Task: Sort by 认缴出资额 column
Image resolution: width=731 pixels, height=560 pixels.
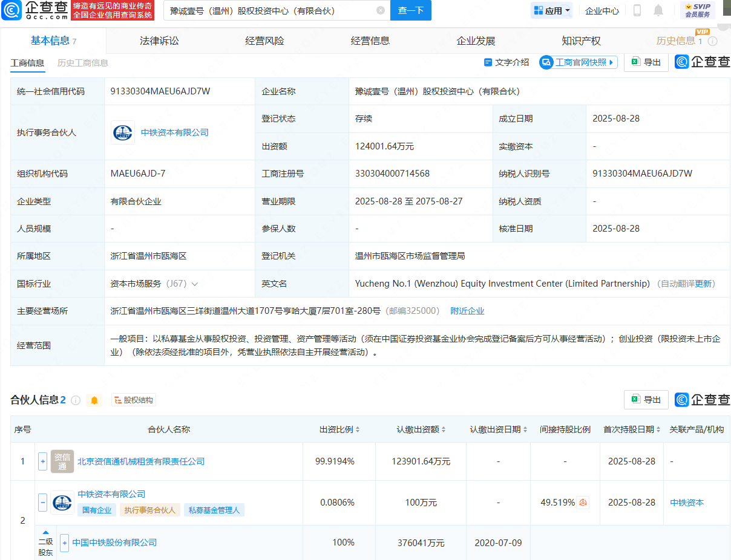Action: [x=444, y=429]
